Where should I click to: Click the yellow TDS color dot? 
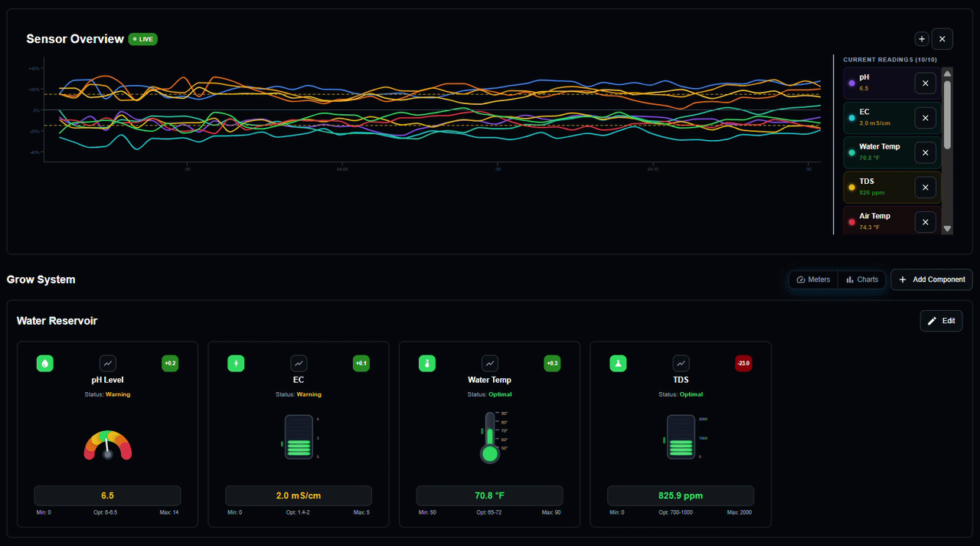click(x=851, y=188)
